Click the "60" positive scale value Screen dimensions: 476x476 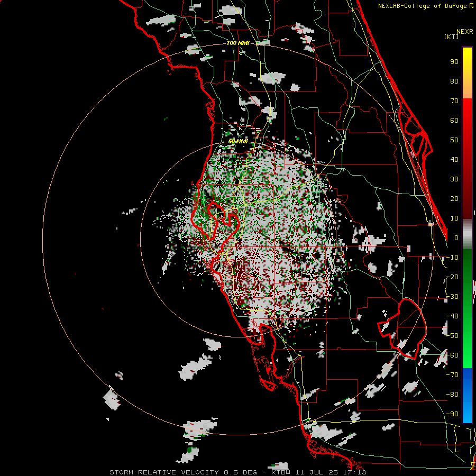[454, 121]
